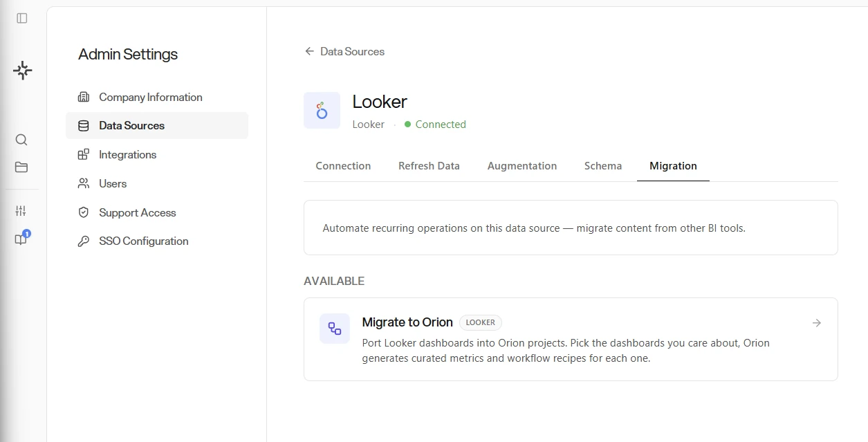Click the Integrations blocks icon
The width and height of the screenshot is (868, 442).
coord(84,154)
